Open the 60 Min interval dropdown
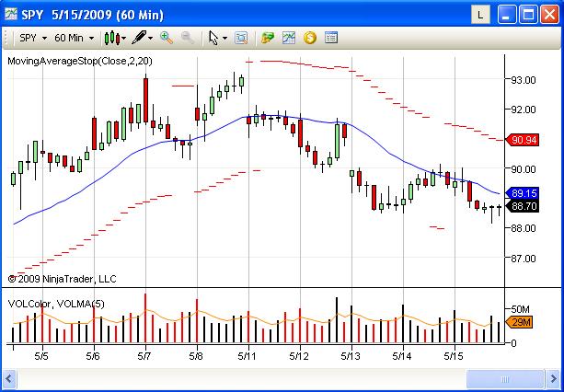The image size is (564, 392). click(x=75, y=38)
